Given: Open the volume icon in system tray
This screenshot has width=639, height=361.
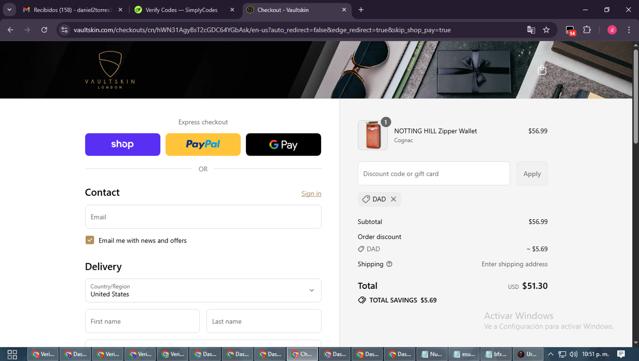Looking at the screenshot, I should (x=573, y=354).
